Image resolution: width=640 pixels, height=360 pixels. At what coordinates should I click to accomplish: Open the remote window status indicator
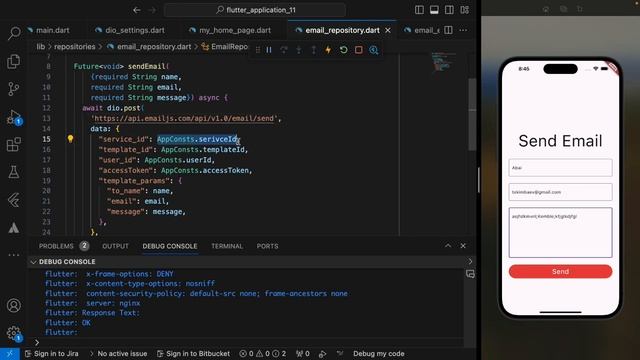pyautogui.click(x=10, y=353)
